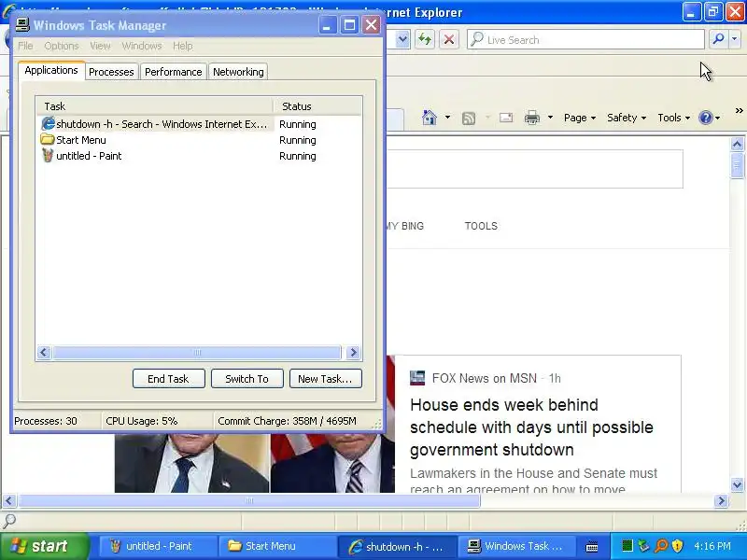Click the Task Manager title bar icon

pos(21,25)
